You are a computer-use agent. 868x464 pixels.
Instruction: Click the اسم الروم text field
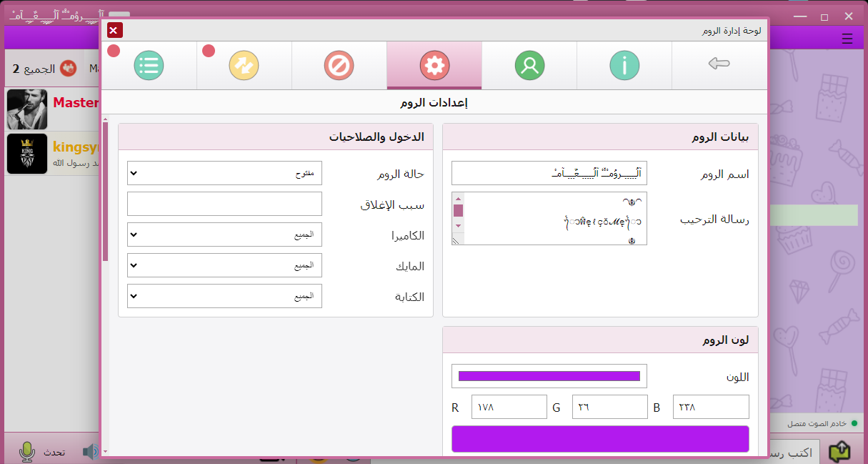(549, 173)
